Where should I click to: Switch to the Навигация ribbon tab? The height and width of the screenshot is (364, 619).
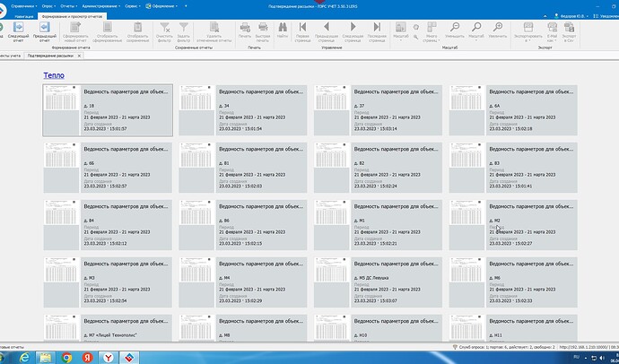[24, 16]
